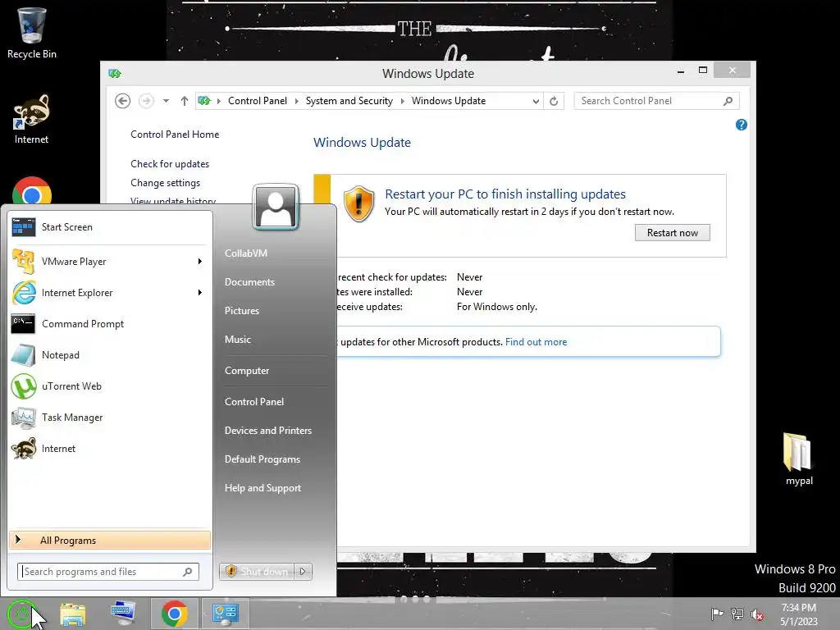The image size is (840, 630).
Task: Click the Notepad icon in Start menu
Action: pyautogui.click(x=24, y=354)
